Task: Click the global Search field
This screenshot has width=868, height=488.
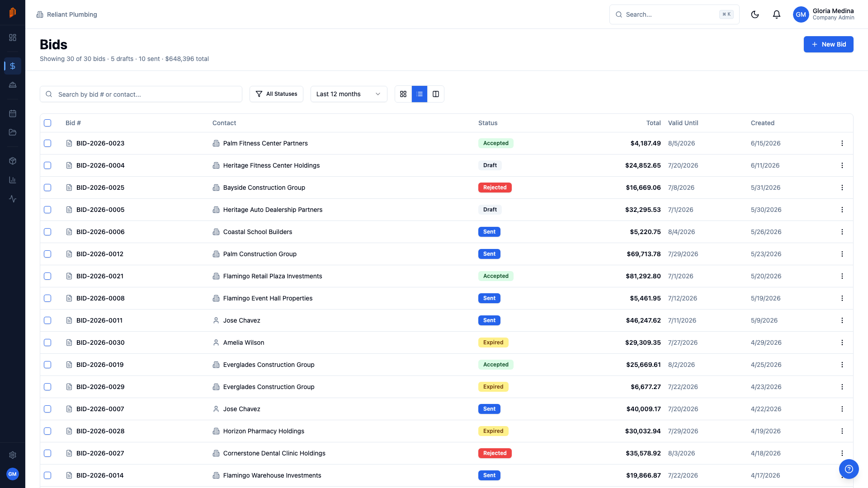Action: 674,14
